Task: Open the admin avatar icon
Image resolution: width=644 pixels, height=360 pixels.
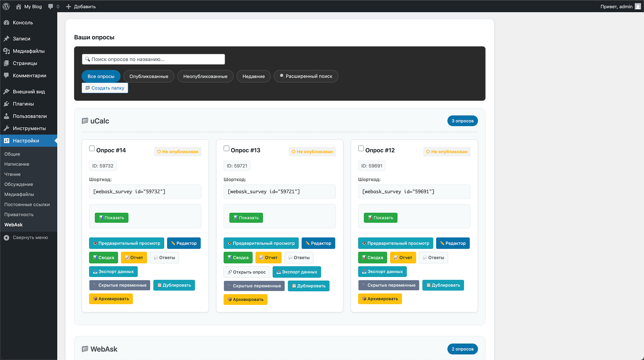Action: [x=638, y=6]
